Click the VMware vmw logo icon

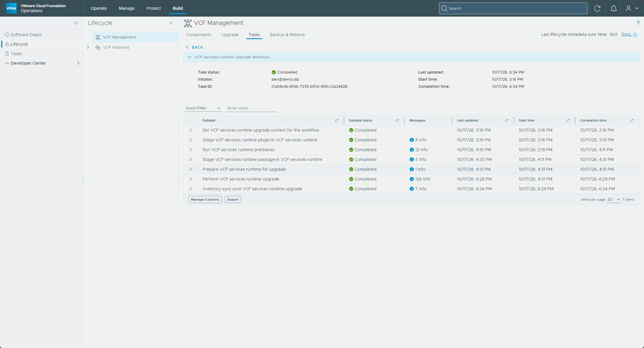pos(11,8)
